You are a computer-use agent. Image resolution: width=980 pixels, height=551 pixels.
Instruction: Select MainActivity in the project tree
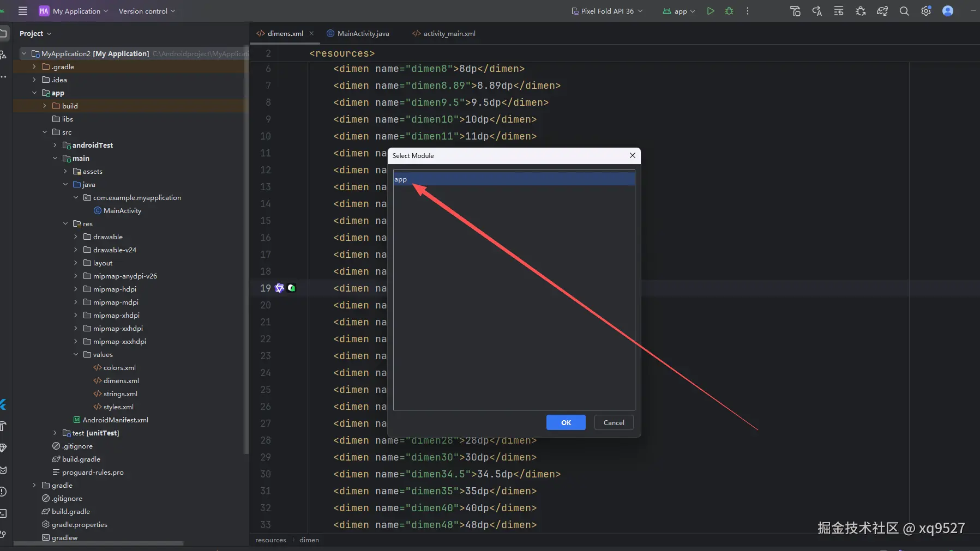click(x=117, y=210)
